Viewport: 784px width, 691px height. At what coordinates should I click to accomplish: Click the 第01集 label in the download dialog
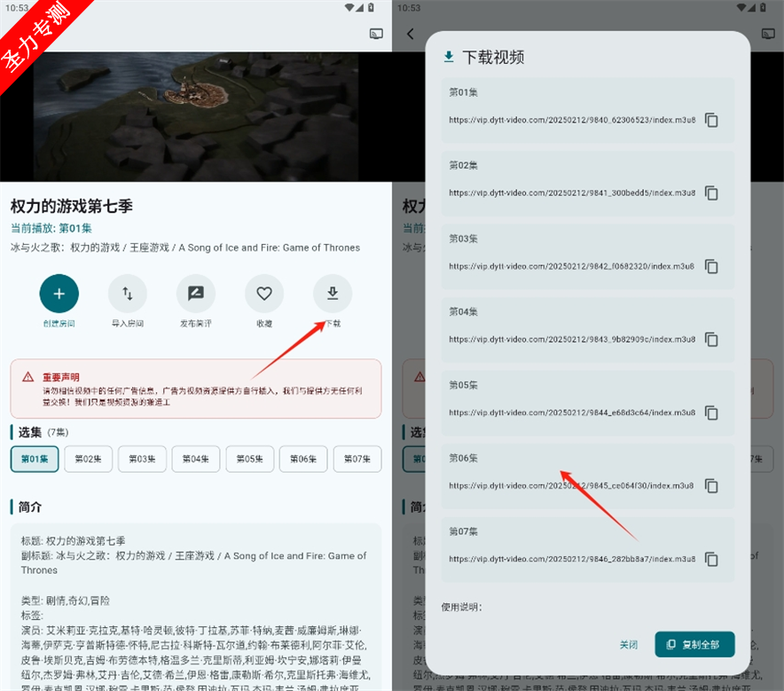463,92
